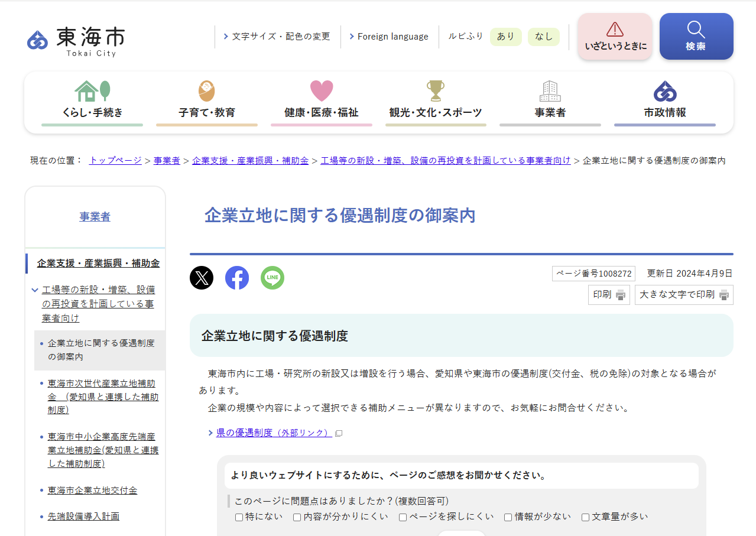756x536 pixels.
Task: Check the 特にない checkbox
Action: (x=239, y=517)
